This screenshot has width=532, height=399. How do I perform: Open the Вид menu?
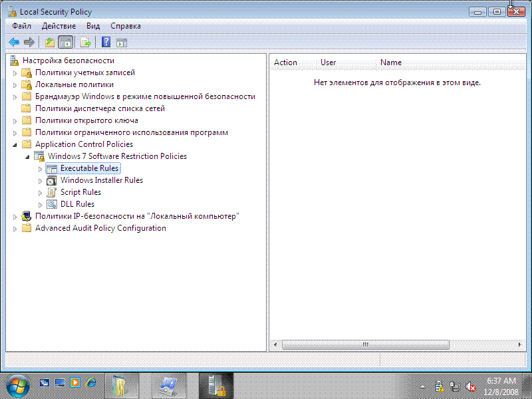[93, 26]
